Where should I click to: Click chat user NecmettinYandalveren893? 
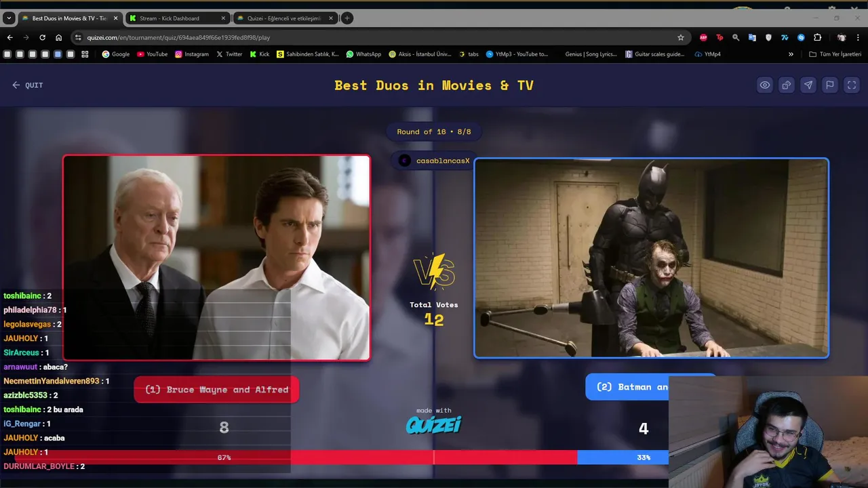click(52, 381)
